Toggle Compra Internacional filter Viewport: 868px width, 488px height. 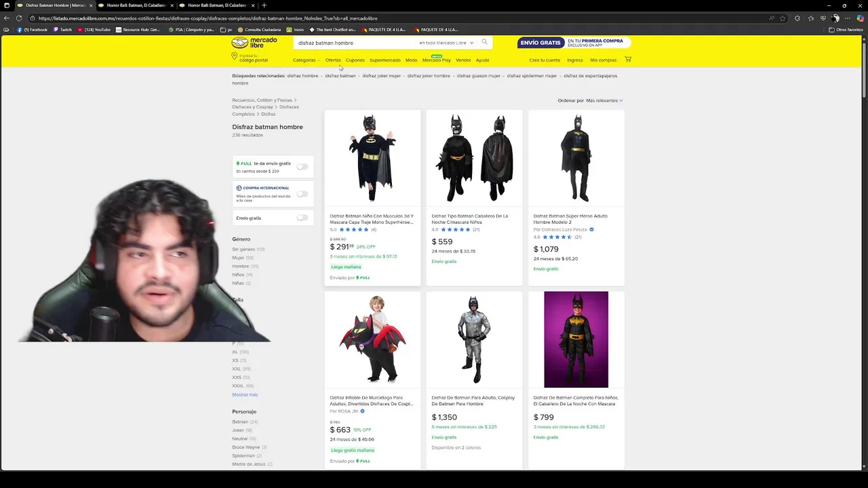coord(302,194)
